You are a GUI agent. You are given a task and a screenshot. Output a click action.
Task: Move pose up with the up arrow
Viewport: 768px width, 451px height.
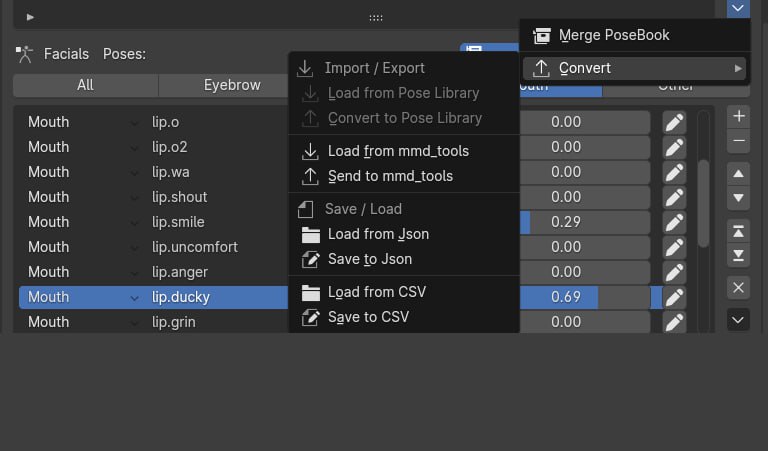[739, 174]
